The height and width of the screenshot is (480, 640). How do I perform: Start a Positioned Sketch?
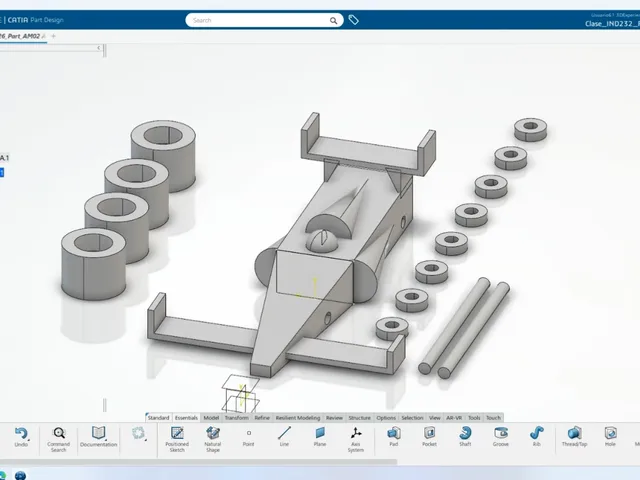point(177,439)
